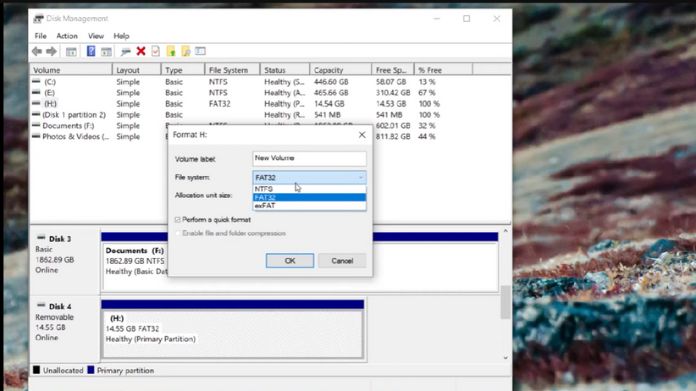
Task: Click the key-shaped toolbar icon beside the red X
Action: click(126, 51)
